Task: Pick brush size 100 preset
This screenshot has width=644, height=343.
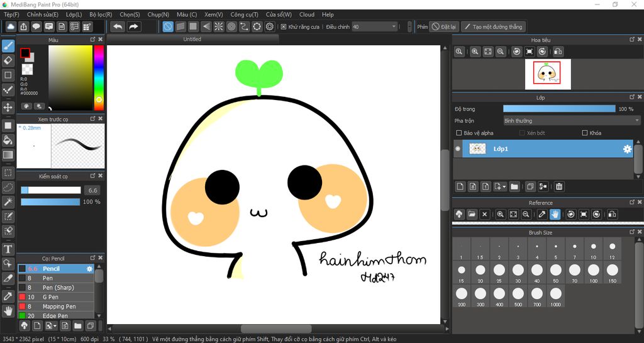Action: [x=593, y=273]
